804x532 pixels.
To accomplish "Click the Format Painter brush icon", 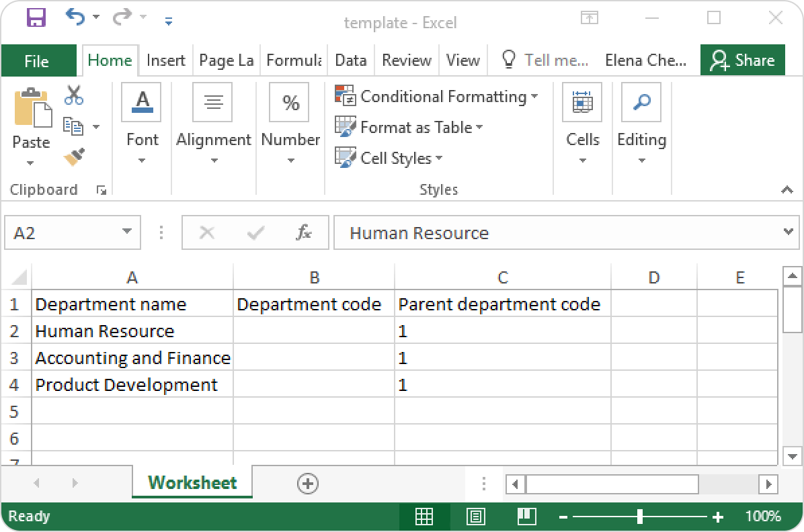I will 74,157.
